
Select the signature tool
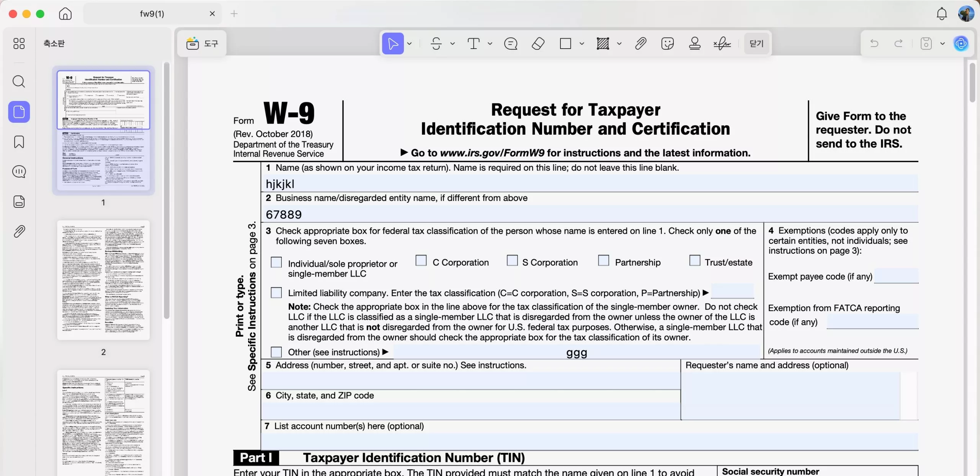click(x=722, y=44)
